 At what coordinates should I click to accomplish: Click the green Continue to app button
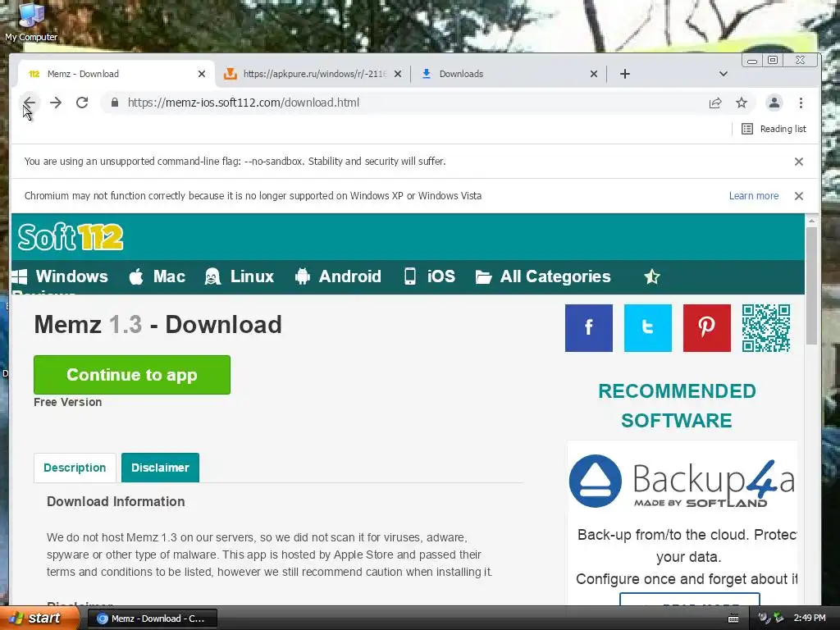(132, 375)
